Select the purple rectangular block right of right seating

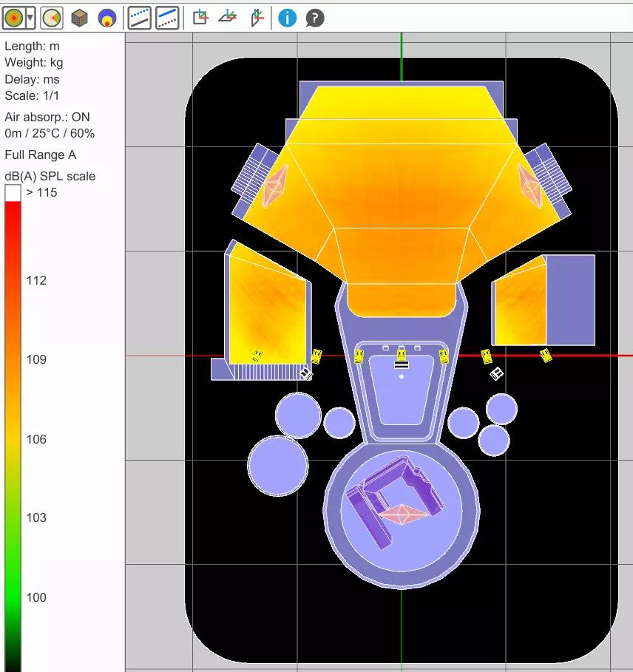click(570, 300)
